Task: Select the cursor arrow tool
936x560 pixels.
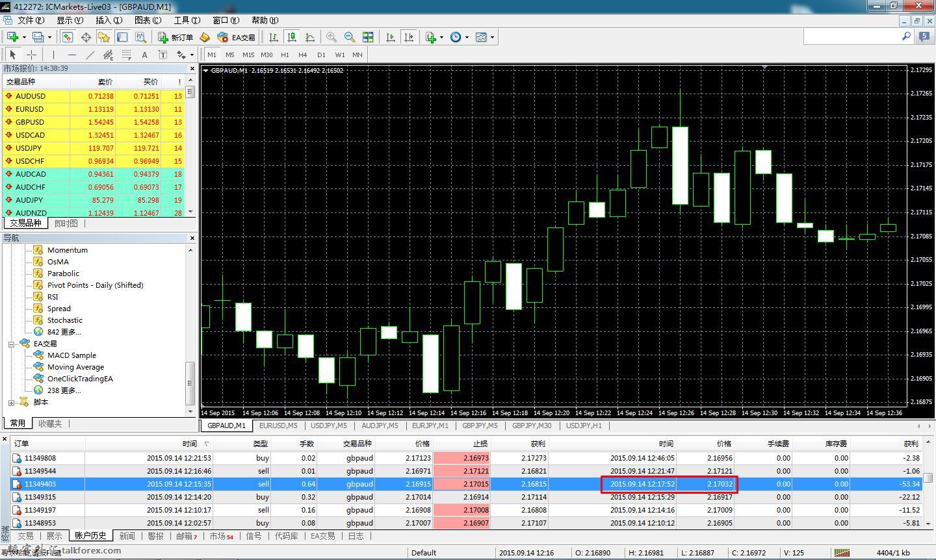Action: click(12, 55)
